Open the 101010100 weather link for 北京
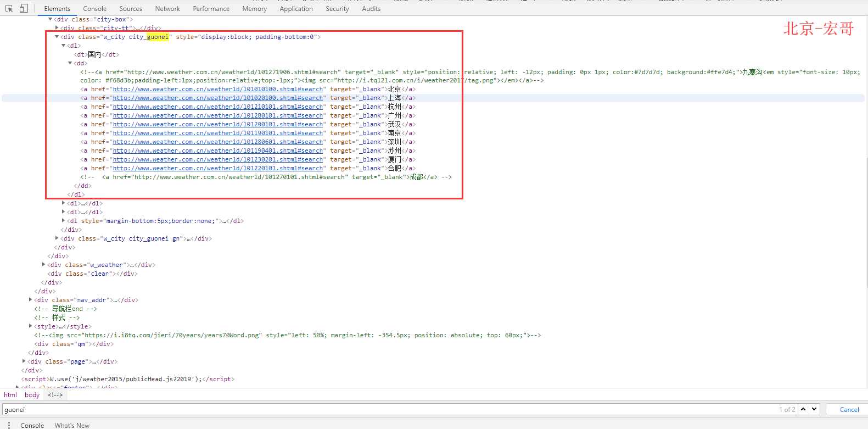868x429 pixels. click(x=218, y=90)
